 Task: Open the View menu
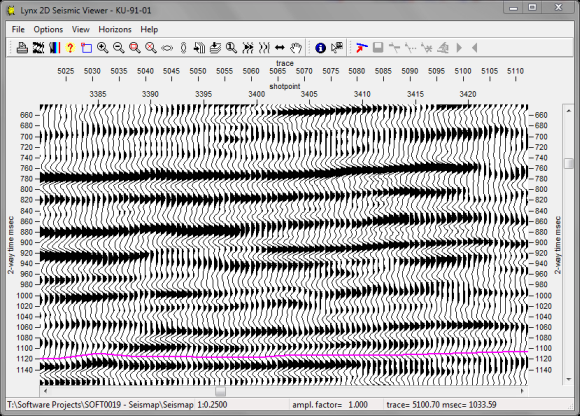[81, 29]
